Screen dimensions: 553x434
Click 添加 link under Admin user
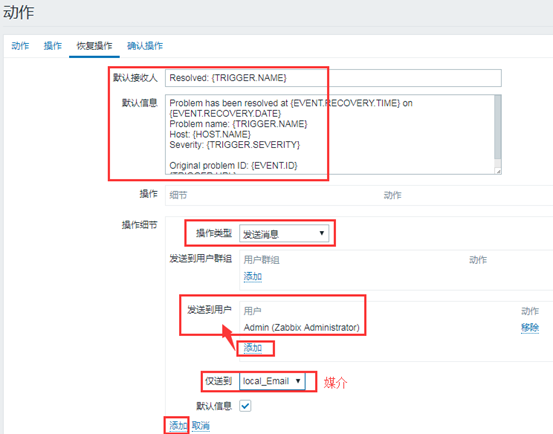point(253,348)
